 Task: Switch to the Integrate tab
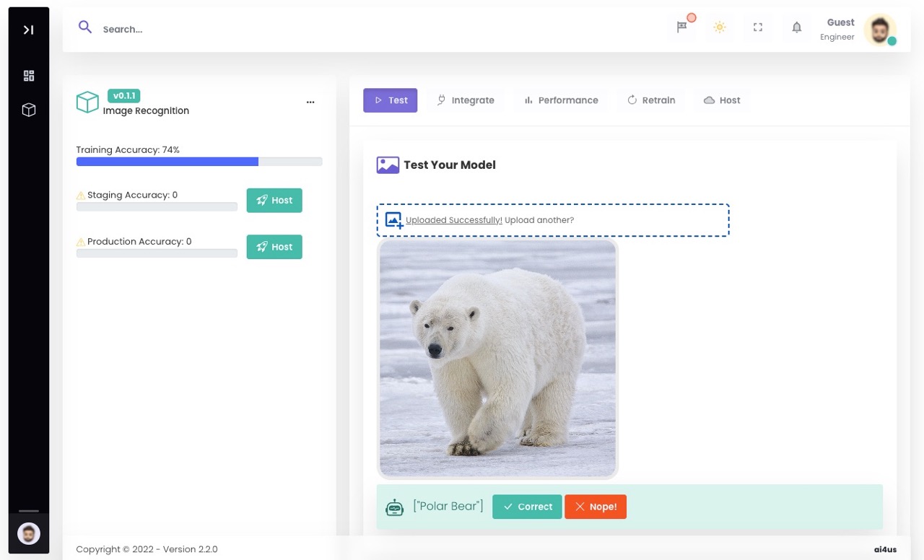pyautogui.click(x=466, y=100)
